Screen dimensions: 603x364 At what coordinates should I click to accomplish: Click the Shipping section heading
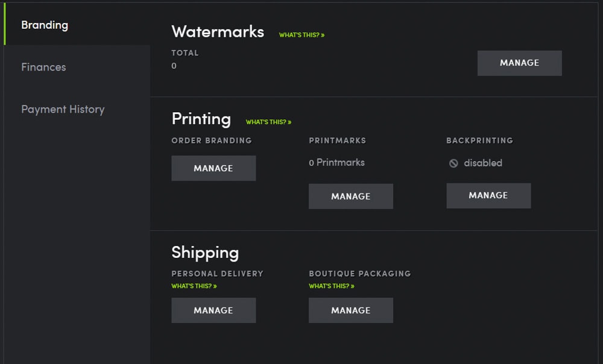coord(205,253)
